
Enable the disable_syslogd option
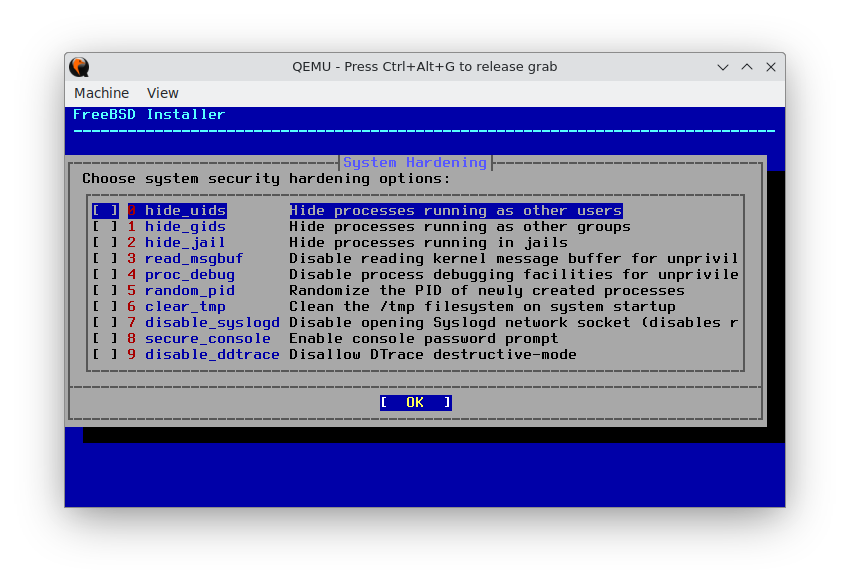pos(104,322)
